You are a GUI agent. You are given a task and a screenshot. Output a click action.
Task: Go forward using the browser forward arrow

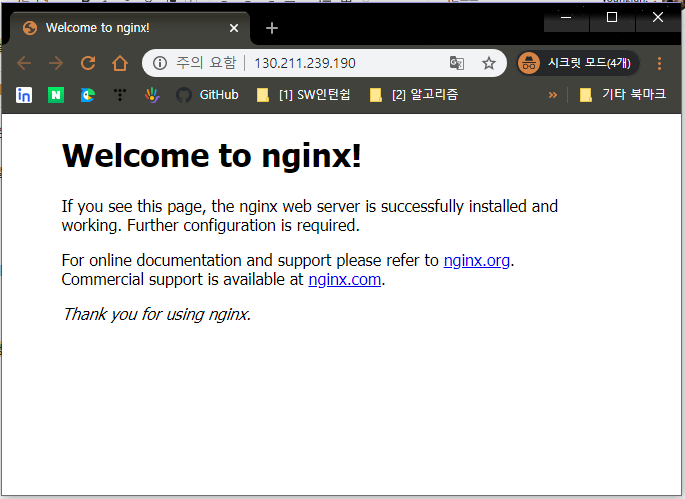coord(56,63)
